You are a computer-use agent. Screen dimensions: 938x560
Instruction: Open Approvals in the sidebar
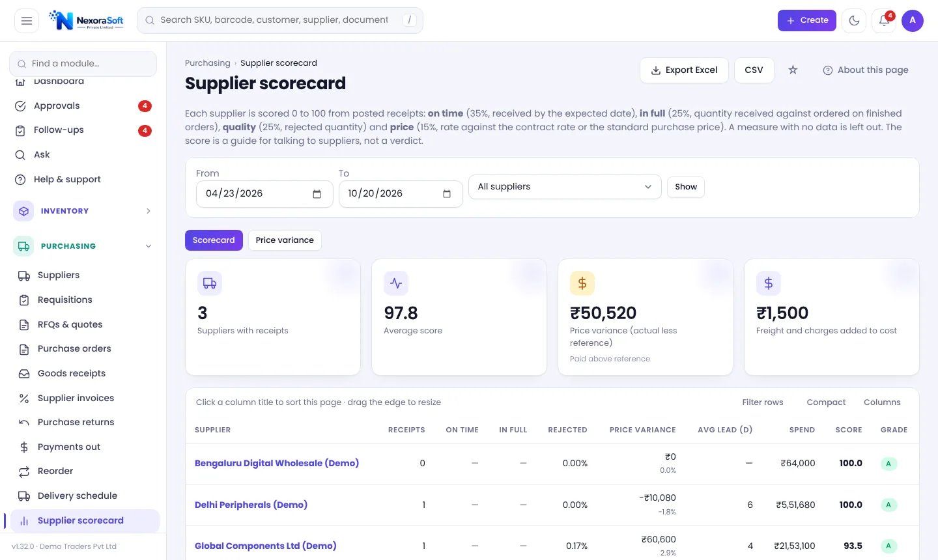[83, 106]
